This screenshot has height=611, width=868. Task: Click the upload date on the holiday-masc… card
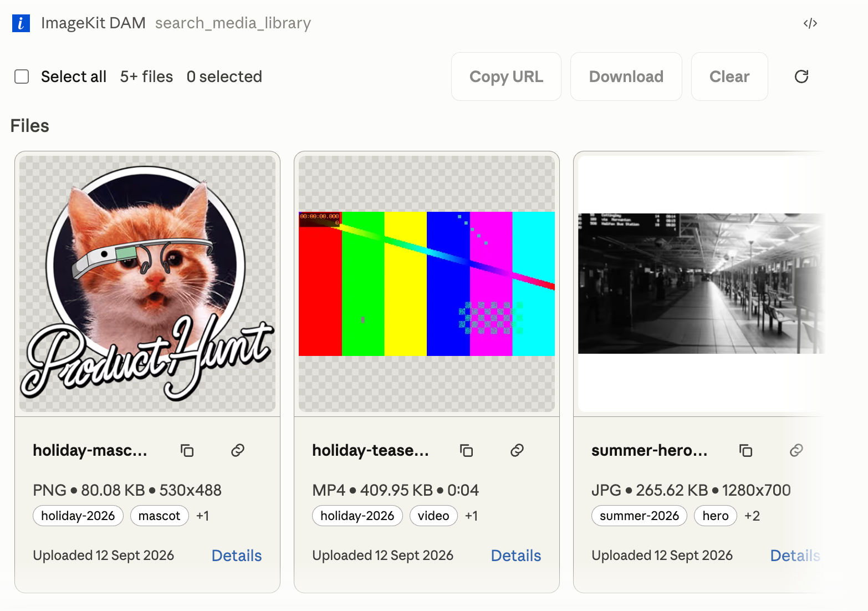[103, 556]
